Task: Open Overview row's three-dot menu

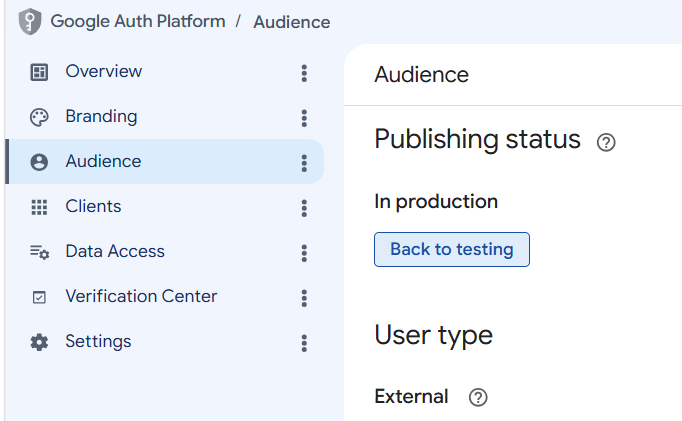Action: point(304,73)
